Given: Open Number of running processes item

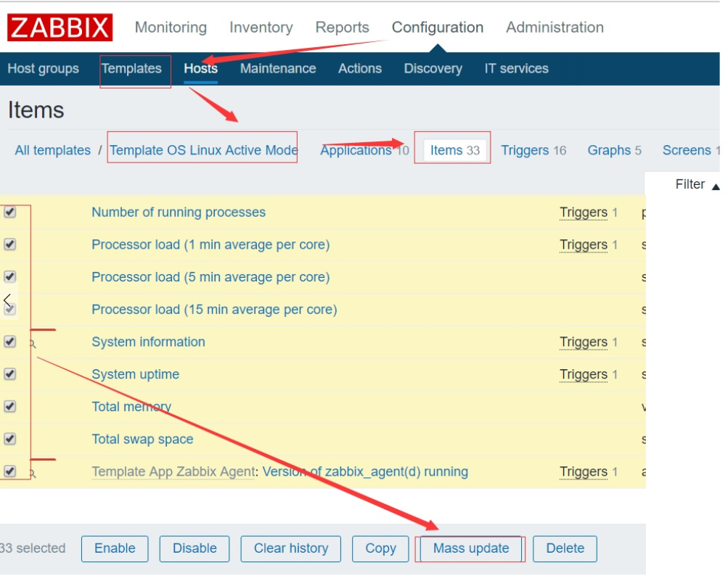Looking at the screenshot, I should 179,212.
